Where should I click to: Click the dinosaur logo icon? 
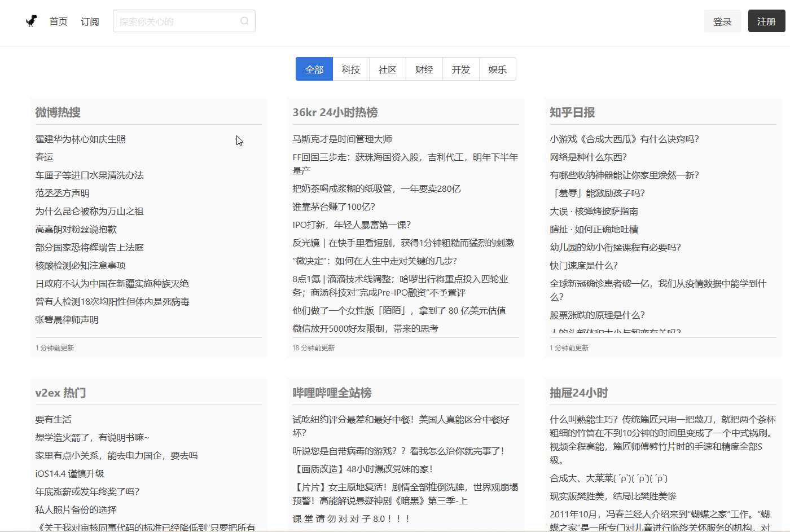tap(32, 21)
